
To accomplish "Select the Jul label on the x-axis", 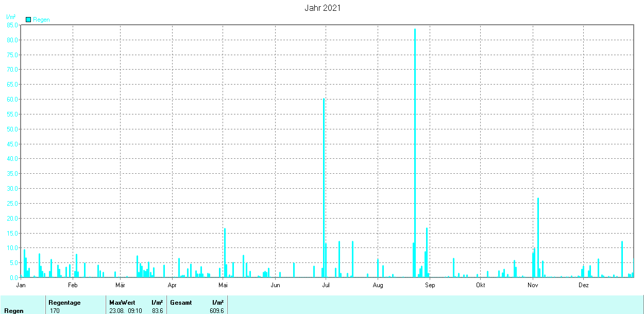I will 326,285.
